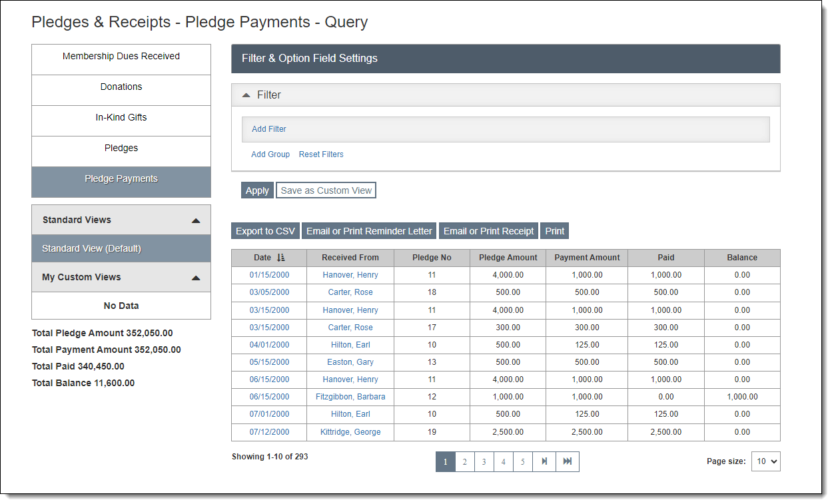The height and width of the screenshot is (504, 832).
Task: Export results with Export to CSV
Action: pos(265,231)
